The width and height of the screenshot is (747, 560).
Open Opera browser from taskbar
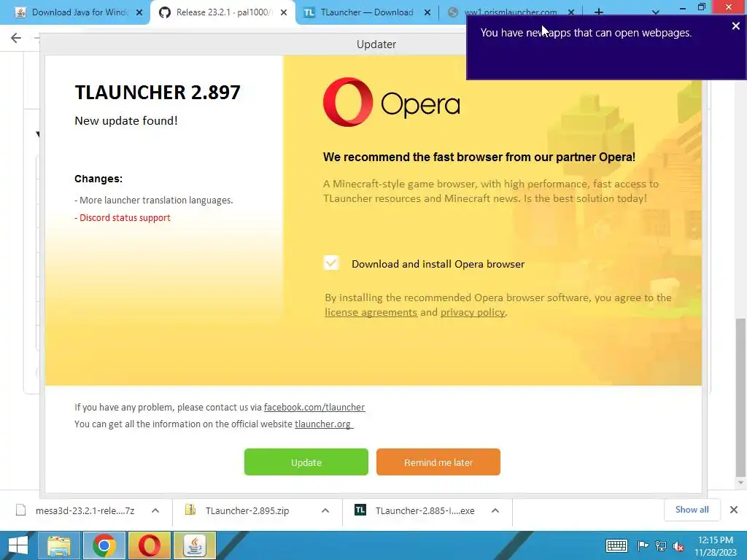[149, 545]
